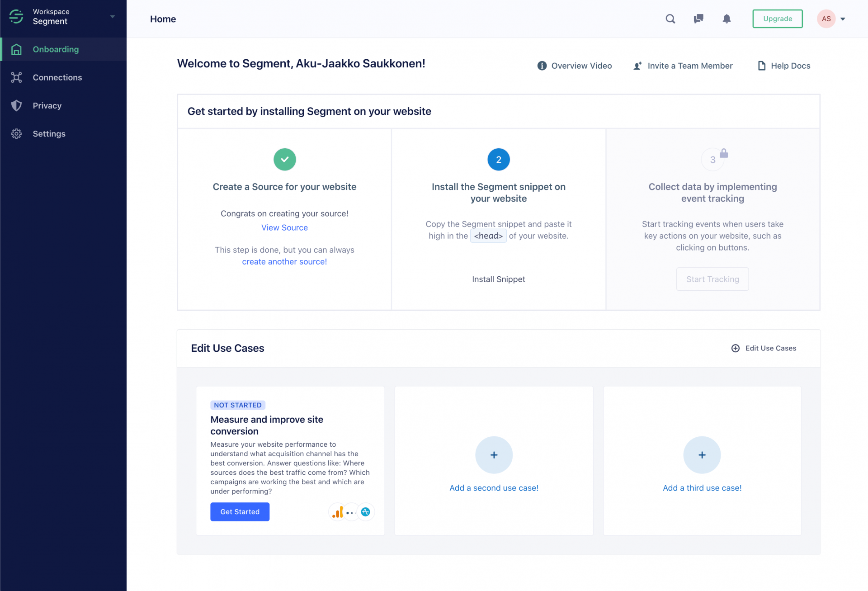The image size is (868, 591).
Task: Check notifications via the bell icon
Action: pos(727,19)
